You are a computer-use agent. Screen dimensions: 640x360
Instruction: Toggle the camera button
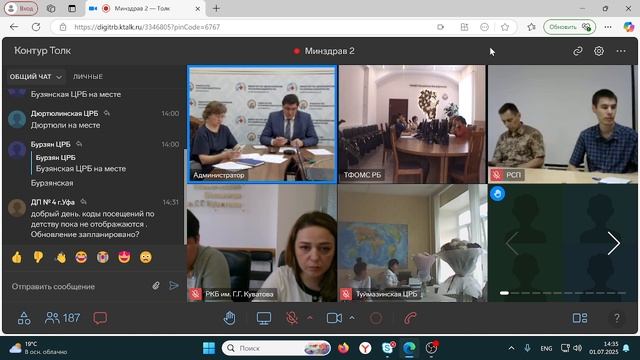(x=334, y=318)
